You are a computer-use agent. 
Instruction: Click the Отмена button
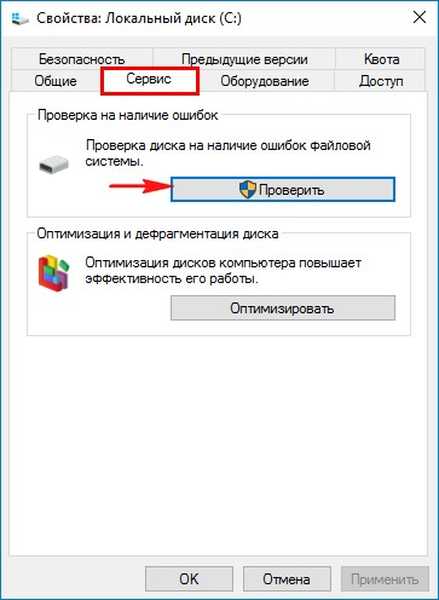(286, 578)
